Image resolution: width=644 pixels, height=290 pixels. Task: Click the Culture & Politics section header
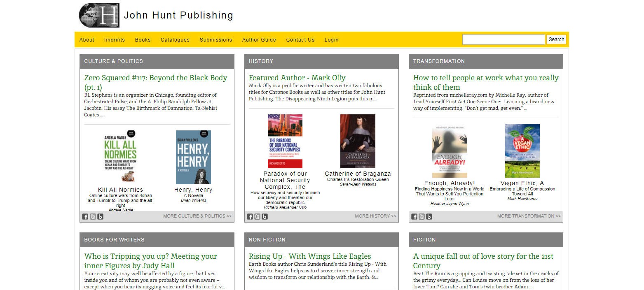157,61
